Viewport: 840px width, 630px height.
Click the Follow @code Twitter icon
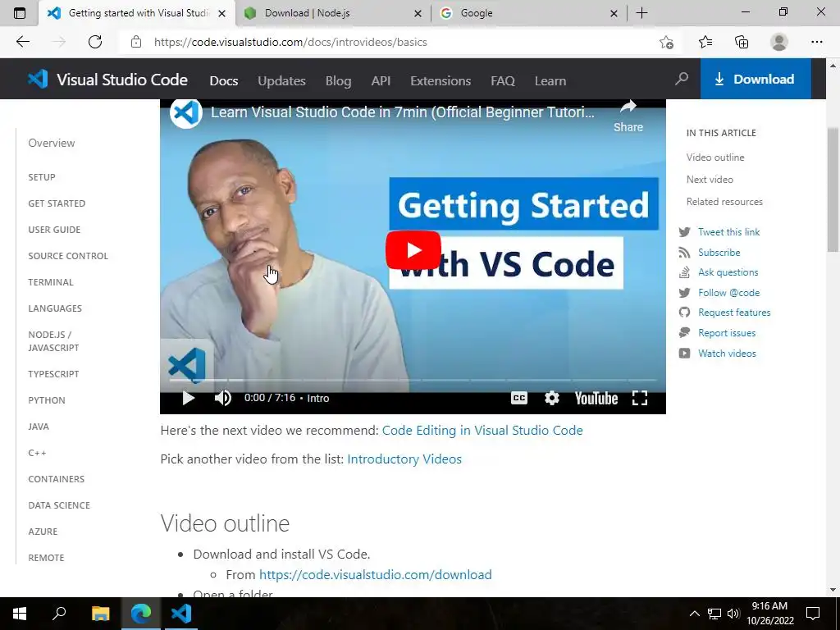684,293
